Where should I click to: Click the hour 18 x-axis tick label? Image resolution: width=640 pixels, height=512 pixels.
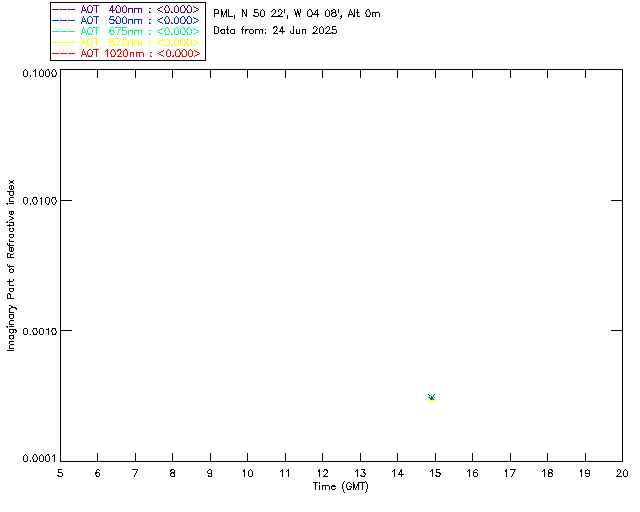547,473
